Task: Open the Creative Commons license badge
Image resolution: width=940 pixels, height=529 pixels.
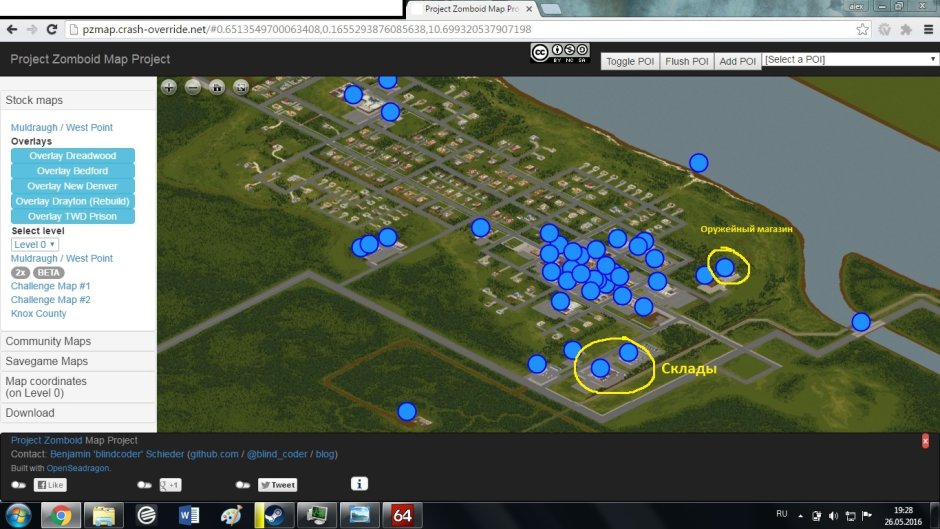Action: [x=560, y=53]
